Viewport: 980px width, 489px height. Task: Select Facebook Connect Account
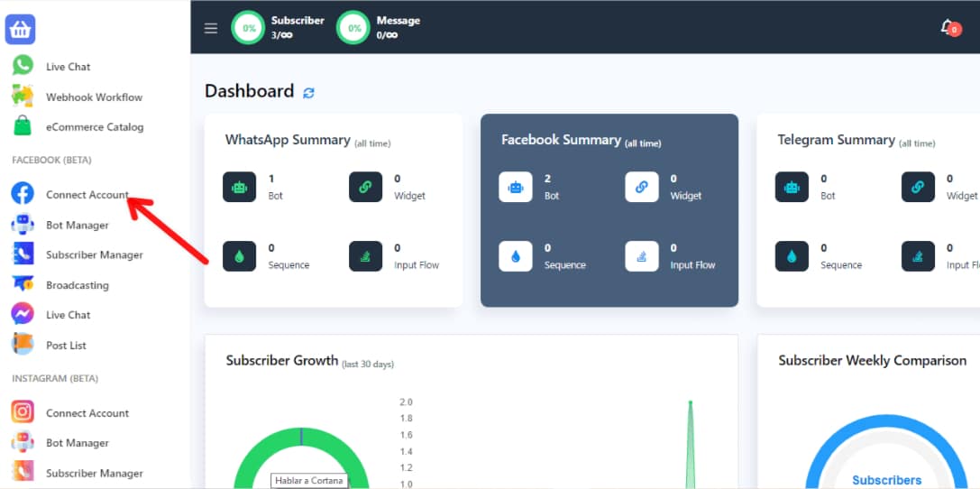(x=87, y=195)
